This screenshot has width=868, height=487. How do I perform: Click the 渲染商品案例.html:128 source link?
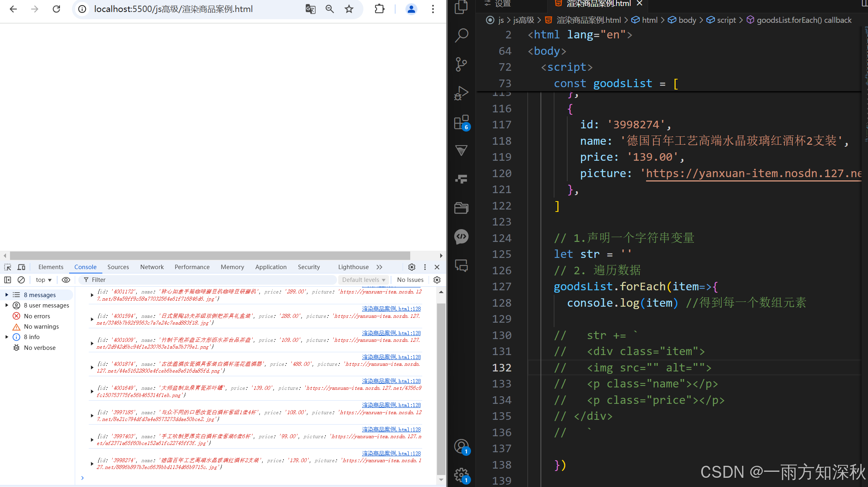point(391,309)
